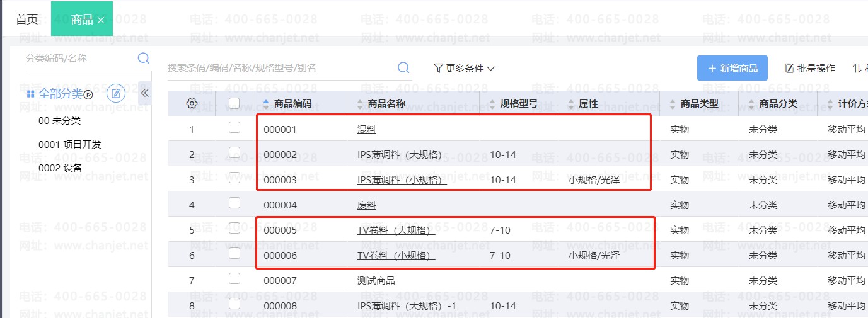The height and width of the screenshot is (318, 868).
Task: Check the box for row 000003
Action: pos(234,178)
